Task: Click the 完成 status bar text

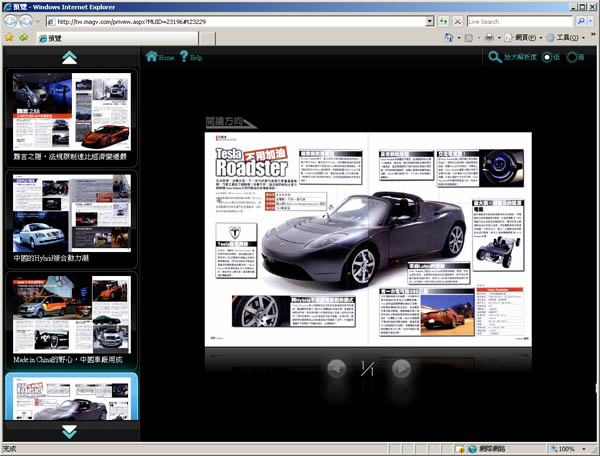Action: coord(9,449)
